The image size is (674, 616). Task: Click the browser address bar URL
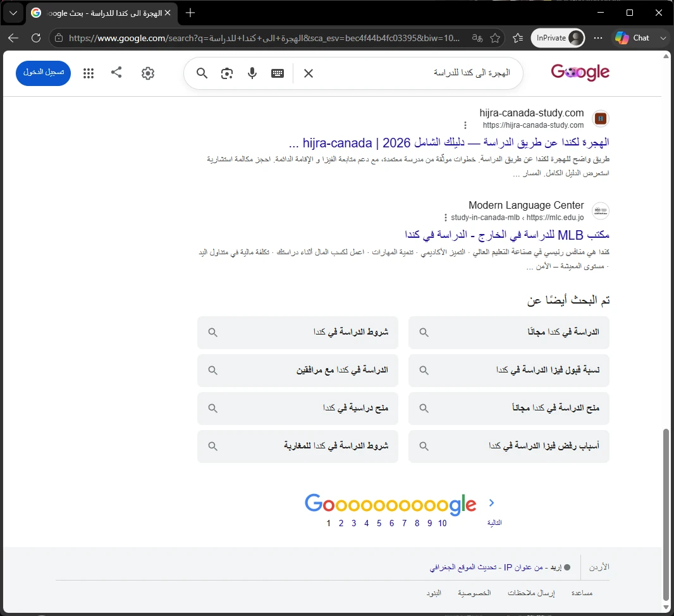264,38
